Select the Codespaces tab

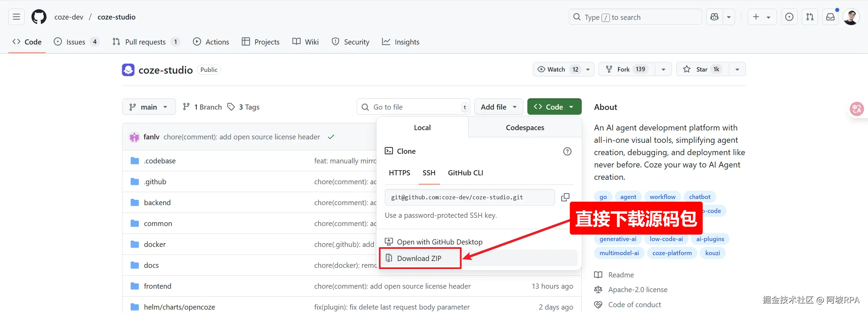point(525,127)
